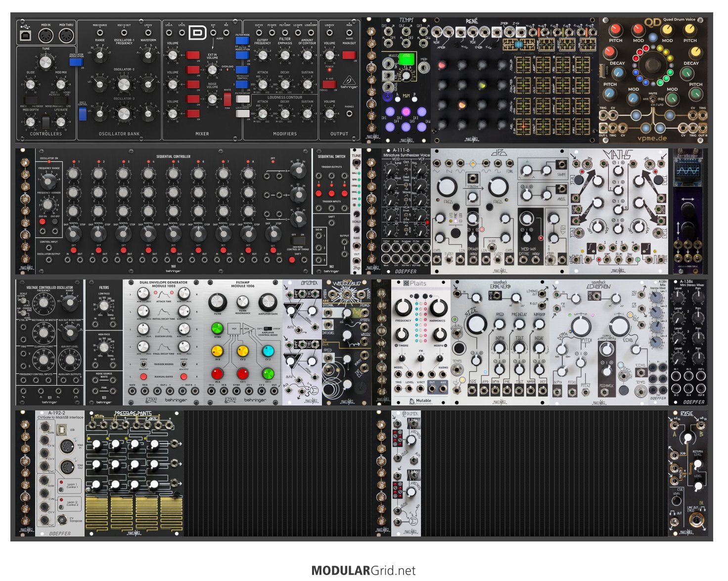Click the cyan CV 2 knob on Filtamp 1006
This screenshot has width=728, height=581.
click(x=268, y=351)
